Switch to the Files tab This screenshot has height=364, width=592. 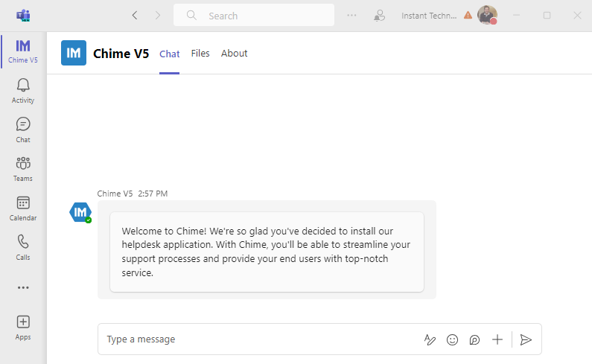point(200,54)
